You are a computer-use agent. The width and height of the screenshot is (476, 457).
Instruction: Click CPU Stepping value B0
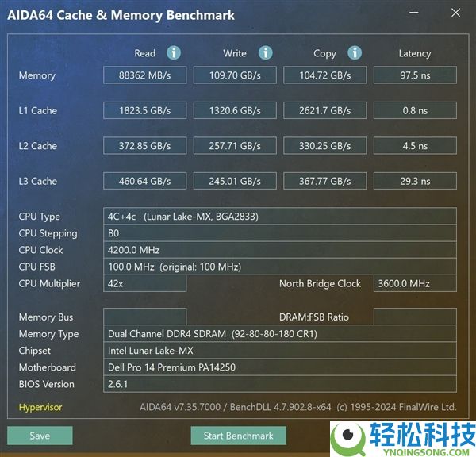[280, 233]
